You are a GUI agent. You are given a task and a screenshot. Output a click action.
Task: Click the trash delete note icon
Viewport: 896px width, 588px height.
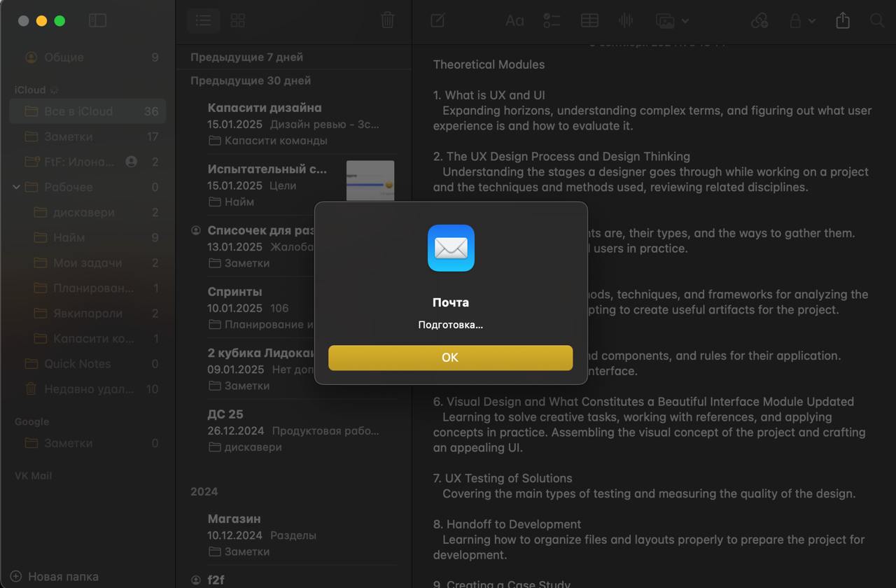click(x=387, y=20)
